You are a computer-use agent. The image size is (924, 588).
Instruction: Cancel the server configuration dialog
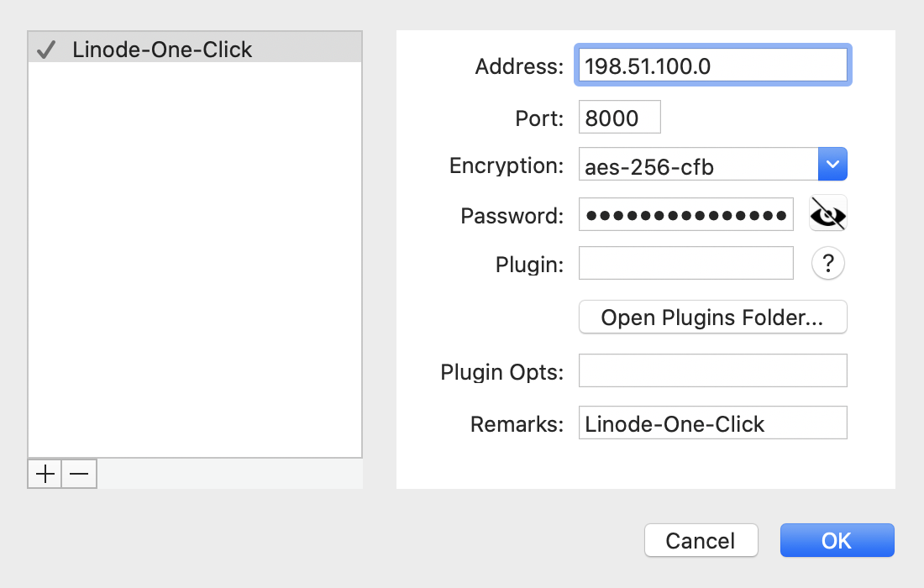pos(701,540)
